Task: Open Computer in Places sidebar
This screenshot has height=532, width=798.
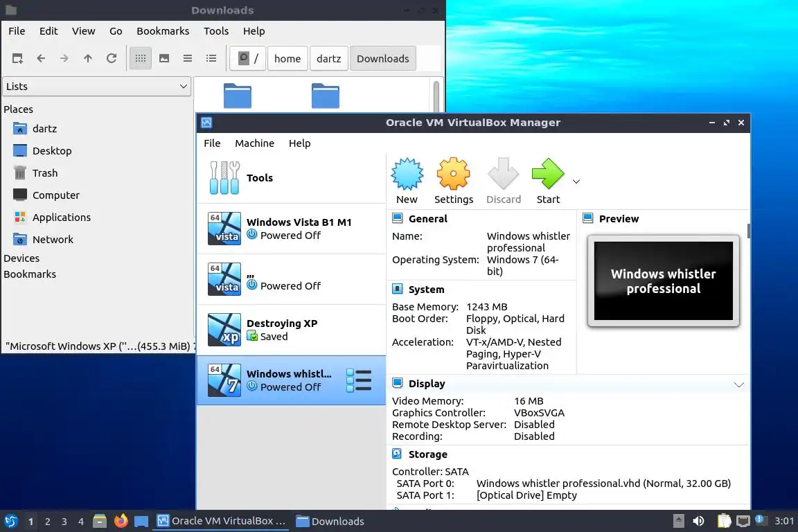Action: [x=56, y=195]
